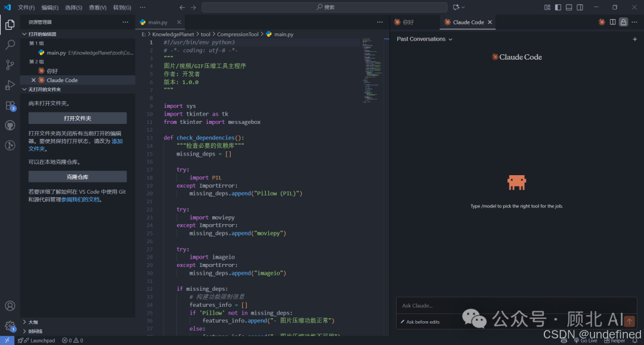Toggle the secondary side bar

[x=580, y=7]
